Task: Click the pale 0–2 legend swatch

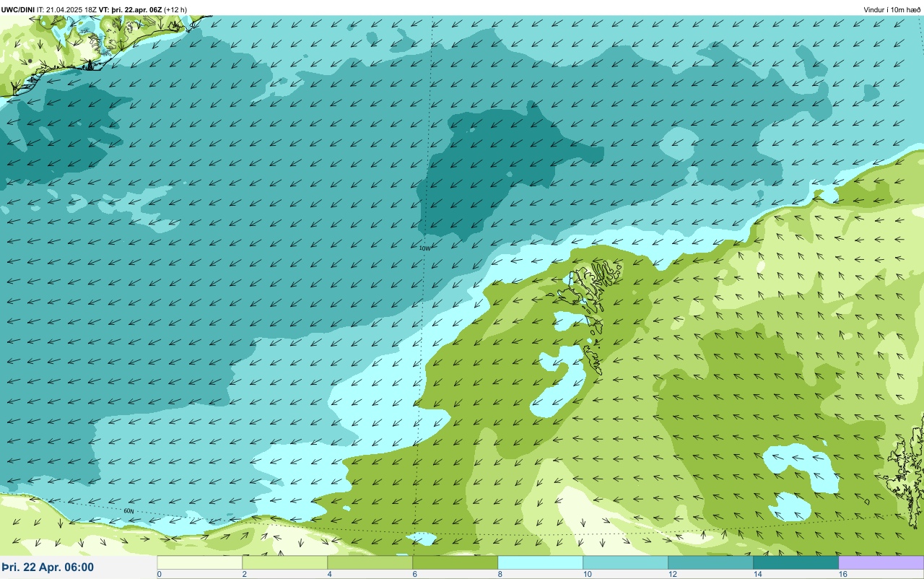Action: click(200, 562)
